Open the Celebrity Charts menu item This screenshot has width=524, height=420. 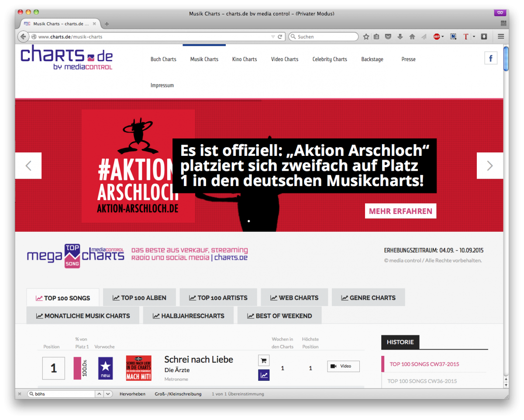coord(330,59)
